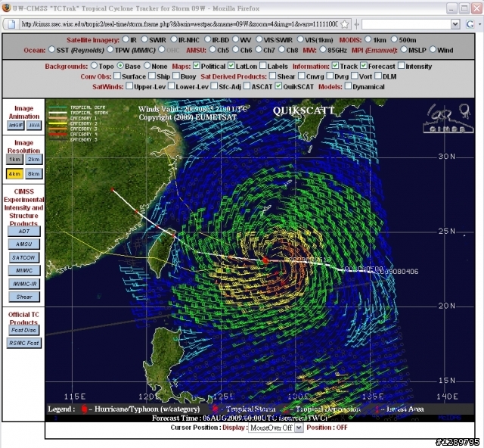484x448 pixels.
Task: Set image resolution to 2km
Action: coord(33,160)
